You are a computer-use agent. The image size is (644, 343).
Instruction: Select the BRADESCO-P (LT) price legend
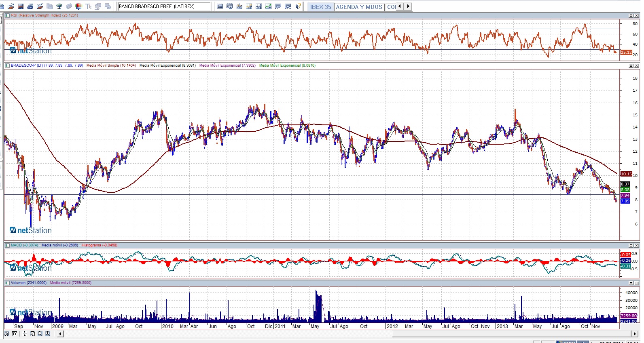[x=47, y=65]
